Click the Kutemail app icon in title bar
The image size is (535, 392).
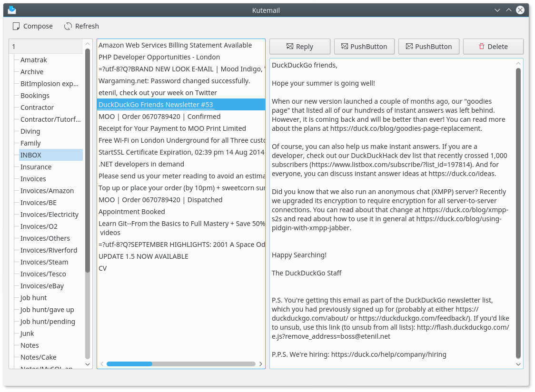pos(12,10)
